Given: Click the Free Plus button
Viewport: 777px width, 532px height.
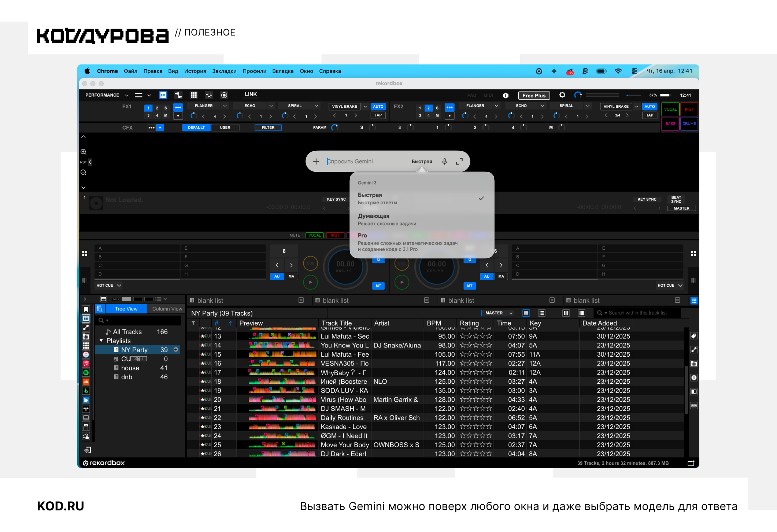Looking at the screenshot, I should (x=534, y=96).
